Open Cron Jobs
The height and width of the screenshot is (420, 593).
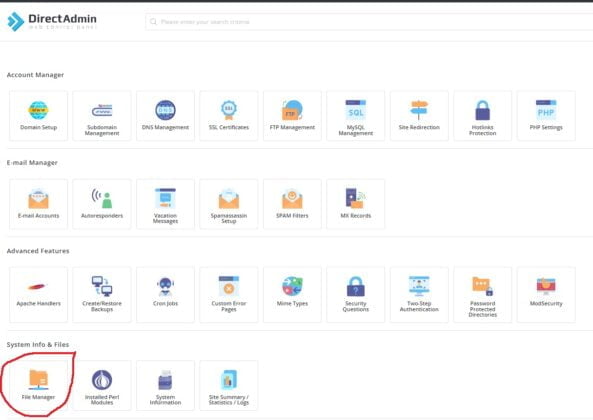[165, 295]
